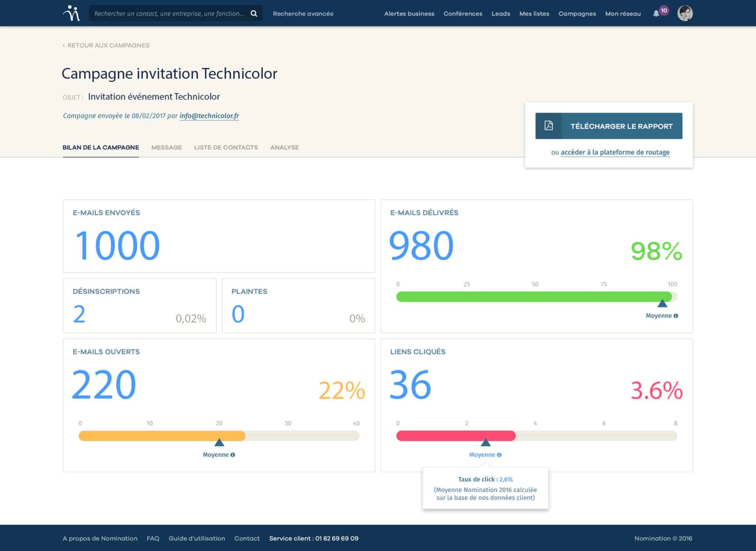Screen dimensions: 756x551
Task: Go back via Retour aux campagnes chevron
Action: [64, 45]
